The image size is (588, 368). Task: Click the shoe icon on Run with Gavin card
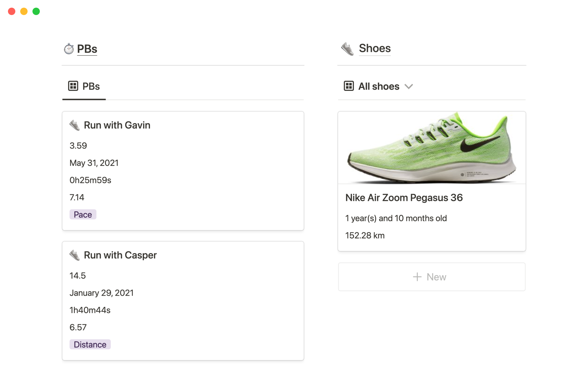(x=74, y=125)
